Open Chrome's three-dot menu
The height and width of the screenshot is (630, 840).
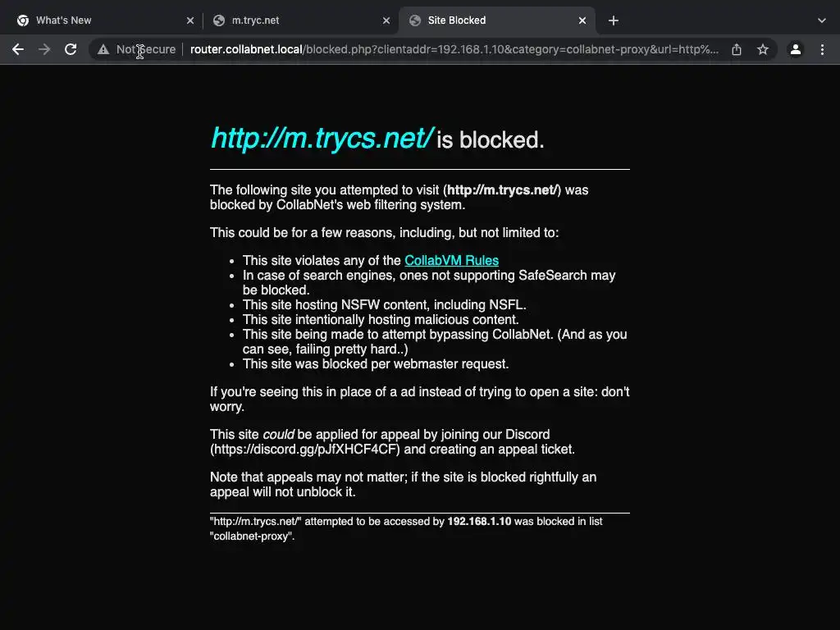pos(822,49)
